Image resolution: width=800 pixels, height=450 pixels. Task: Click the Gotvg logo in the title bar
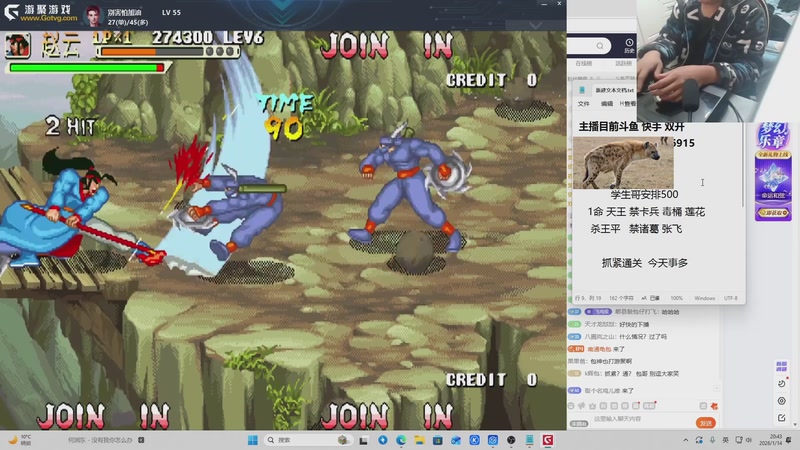[x=41, y=13]
